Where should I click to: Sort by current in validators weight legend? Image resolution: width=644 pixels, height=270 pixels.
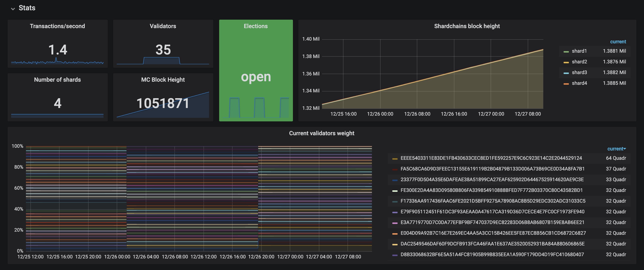(x=616, y=149)
